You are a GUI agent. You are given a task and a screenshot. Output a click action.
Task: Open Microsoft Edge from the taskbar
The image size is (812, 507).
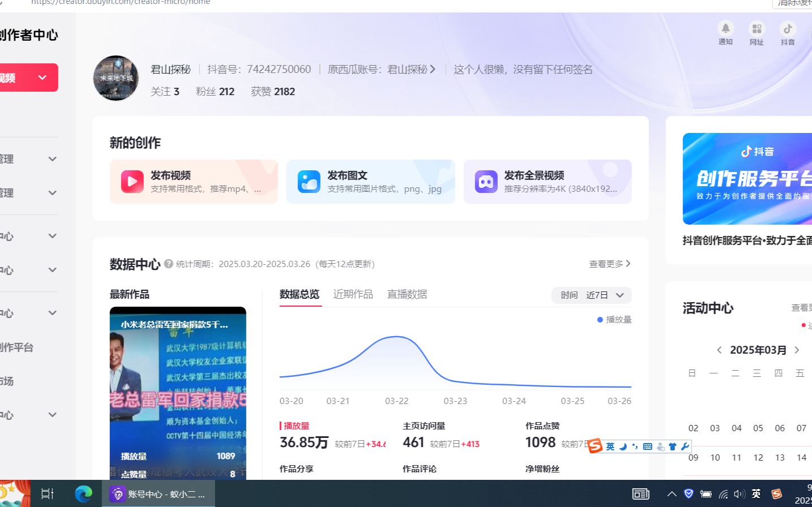pos(83,494)
